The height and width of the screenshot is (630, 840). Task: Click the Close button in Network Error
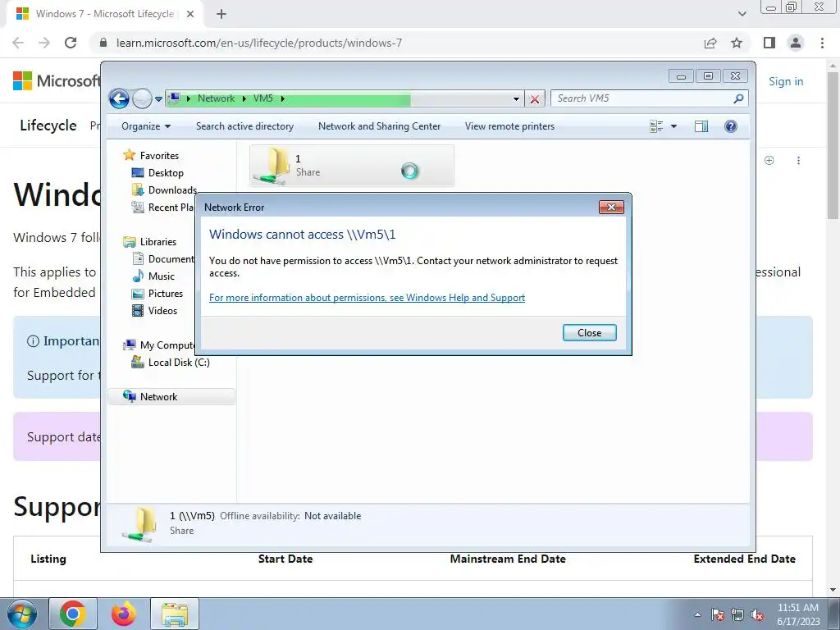point(589,333)
